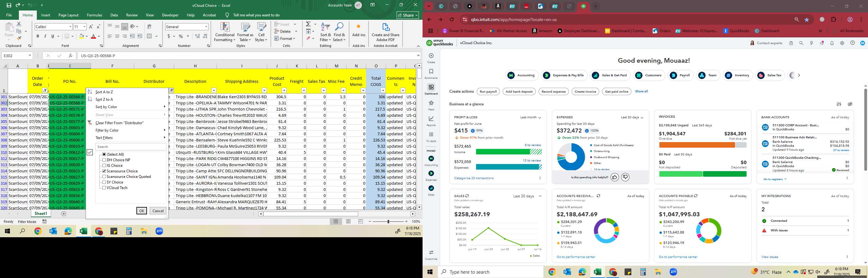Click the filter Search input field

[131, 147]
